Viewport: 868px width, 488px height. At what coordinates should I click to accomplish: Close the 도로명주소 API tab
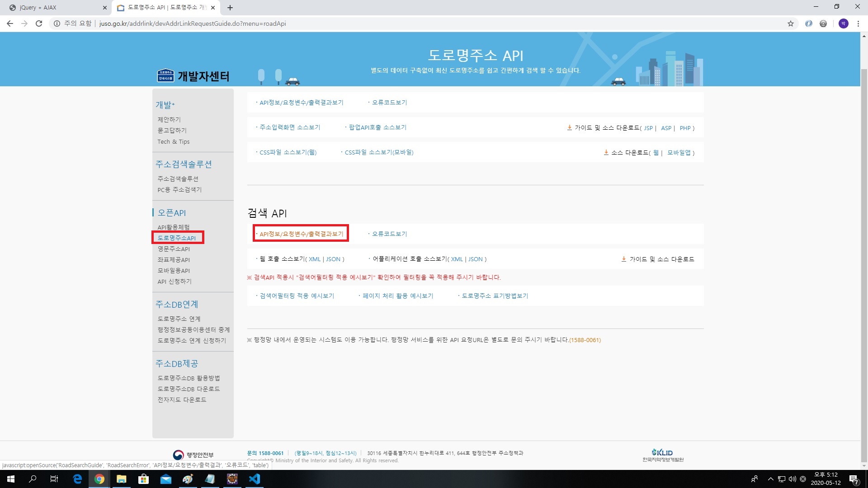[213, 8]
